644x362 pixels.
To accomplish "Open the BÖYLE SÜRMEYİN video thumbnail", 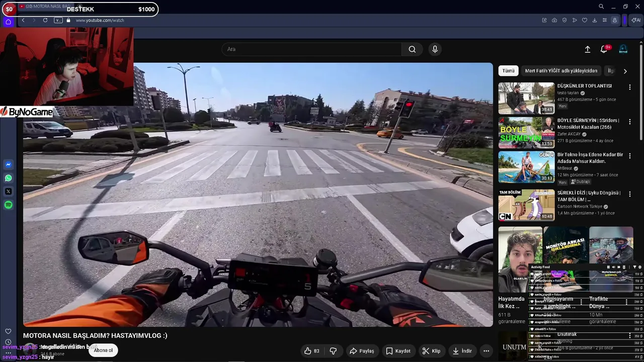I will (x=526, y=133).
